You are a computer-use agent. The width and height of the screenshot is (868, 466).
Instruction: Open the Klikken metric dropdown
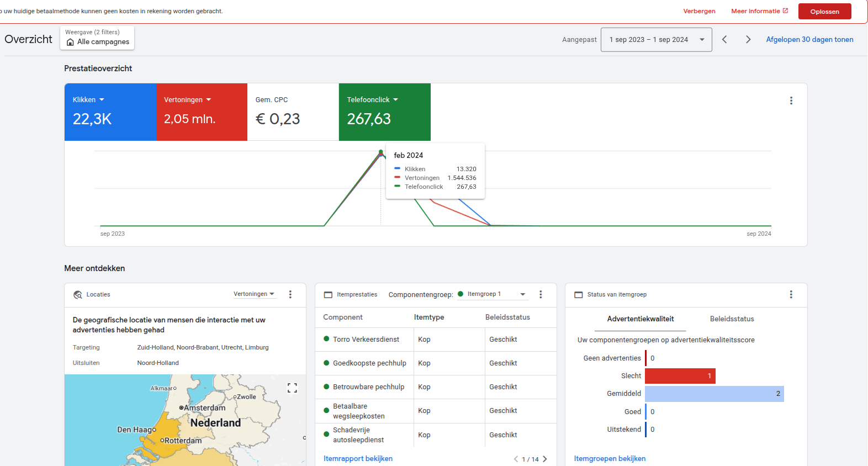pyautogui.click(x=88, y=100)
